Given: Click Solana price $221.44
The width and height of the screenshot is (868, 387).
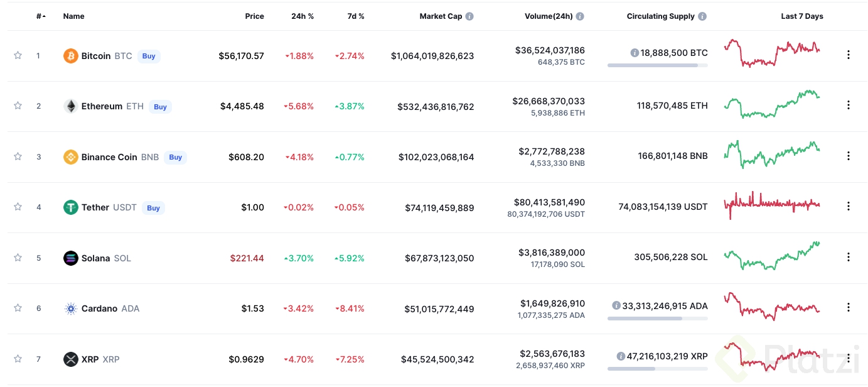Looking at the screenshot, I should tap(247, 258).
